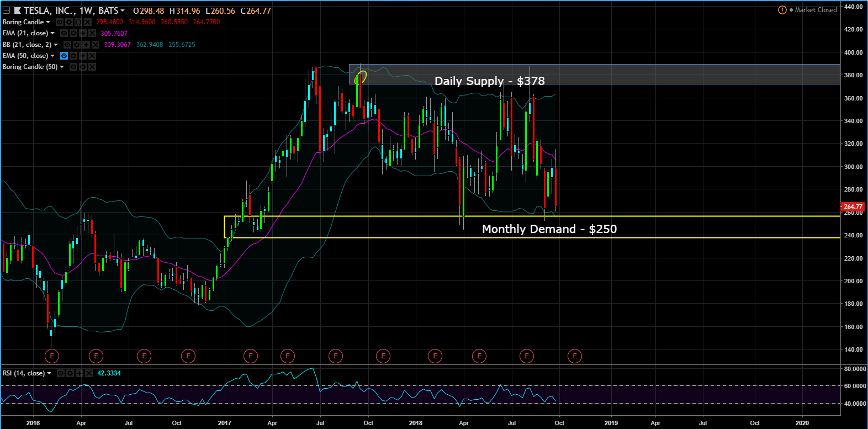Hide the EMA (21, close) line
The image size is (868, 429).
click(64, 33)
